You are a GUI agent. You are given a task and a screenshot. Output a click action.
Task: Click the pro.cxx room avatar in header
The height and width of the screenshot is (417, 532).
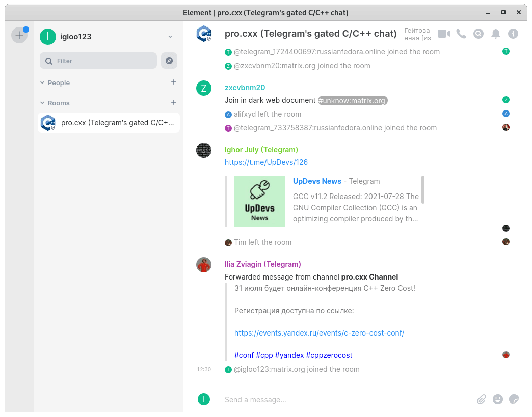[x=204, y=34]
